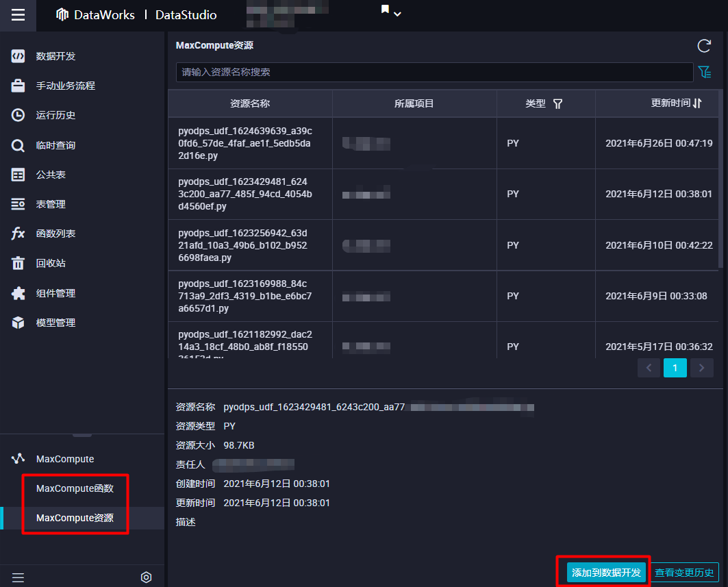Click the 公共表 table icon
This screenshot has width=728, height=587.
tap(18, 175)
